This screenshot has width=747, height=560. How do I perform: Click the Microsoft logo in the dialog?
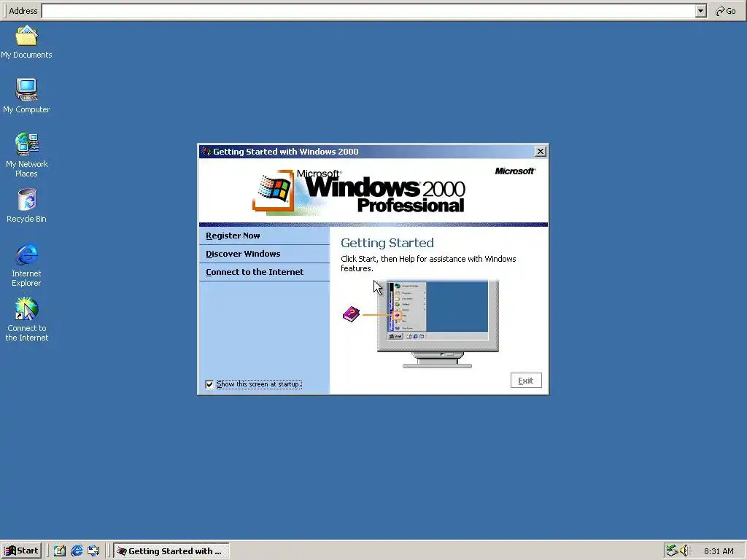[x=515, y=171]
